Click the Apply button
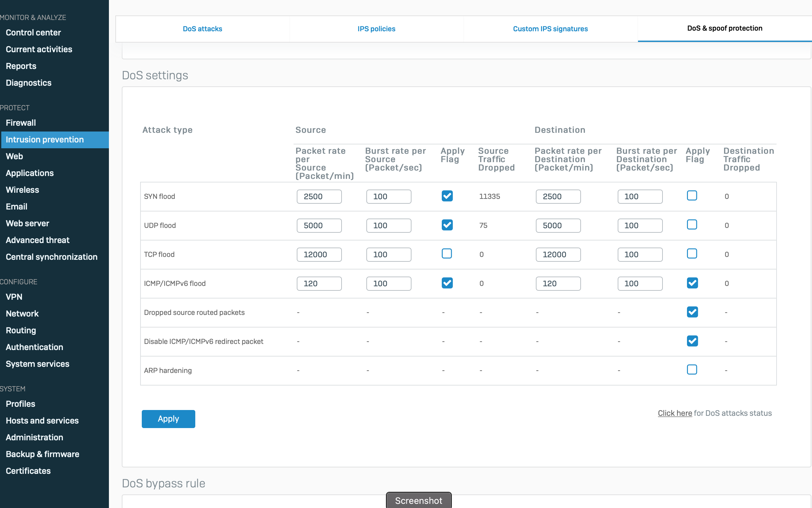812x508 pixels. pos(168,419)
